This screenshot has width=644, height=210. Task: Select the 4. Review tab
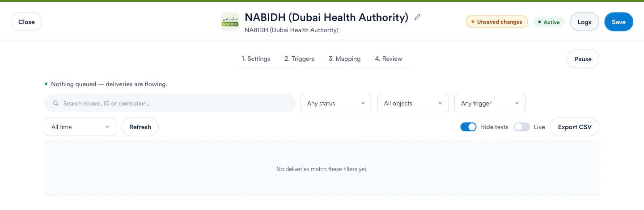(388, 59)
